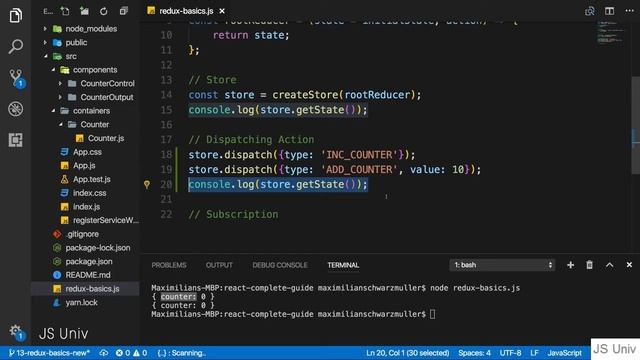Open index.js in the explorer
This screenshot has height=360, width=640.
point(85,207)
